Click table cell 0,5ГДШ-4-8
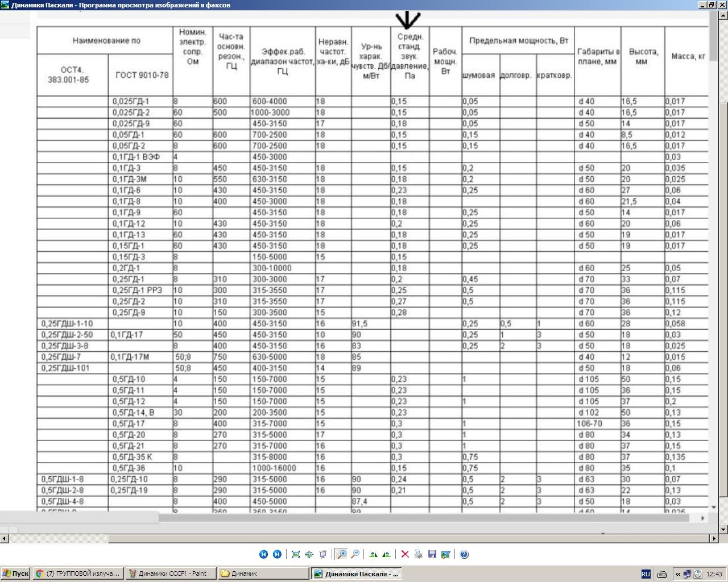 [x=63, y=501]
